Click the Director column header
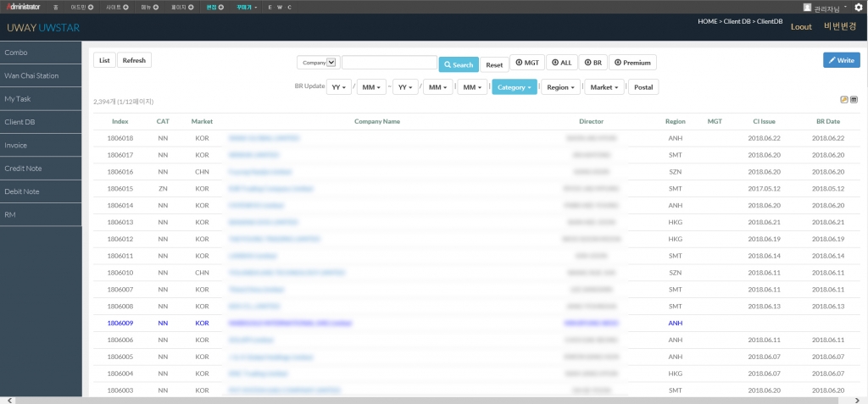This screenshot has height=404, width=868. (x=591, y=121)
